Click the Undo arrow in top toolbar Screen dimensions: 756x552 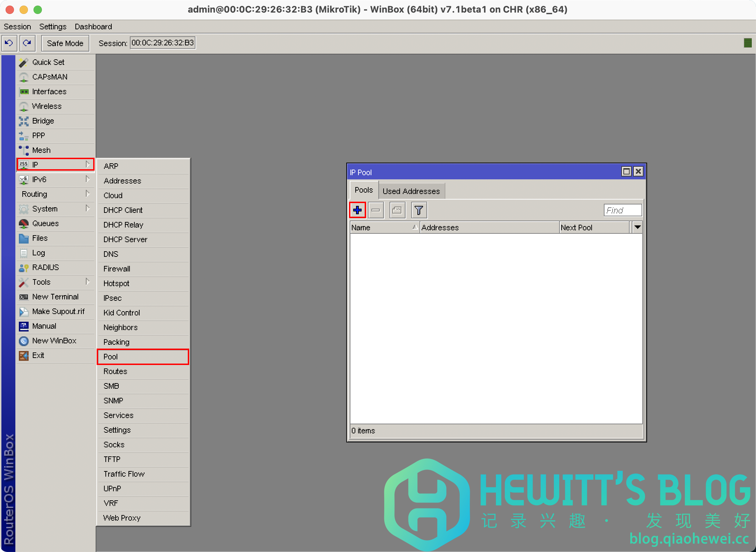9,43
